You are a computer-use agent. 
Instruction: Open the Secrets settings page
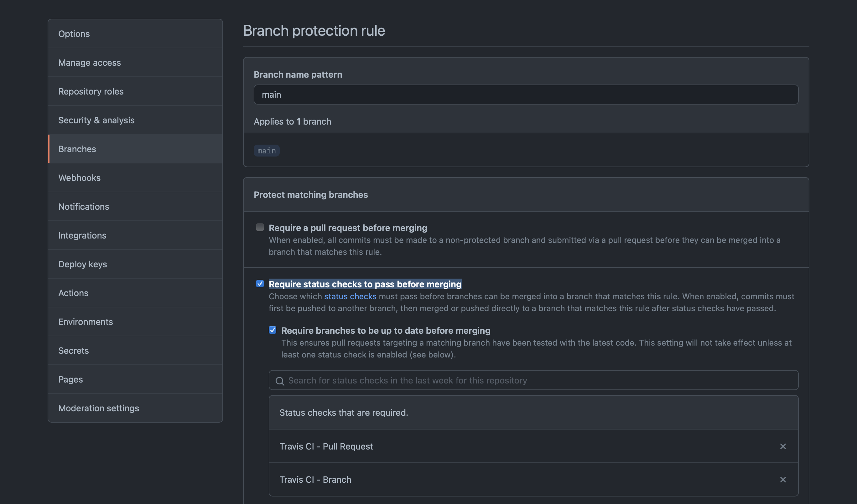(74, 350)
